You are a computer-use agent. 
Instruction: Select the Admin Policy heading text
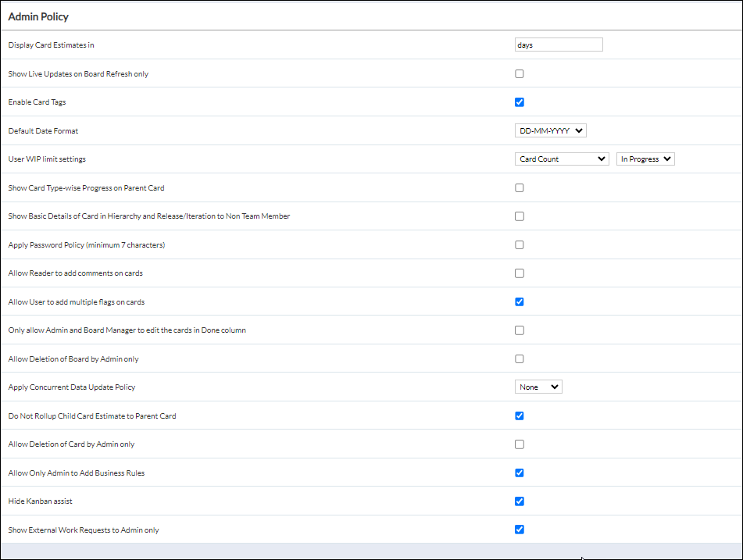[38, 16]
